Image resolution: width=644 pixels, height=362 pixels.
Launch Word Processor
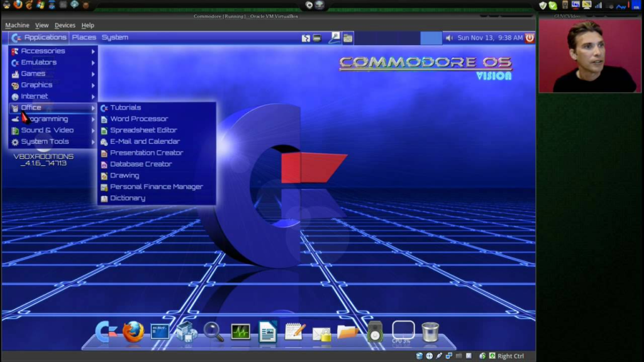point(157,119)
